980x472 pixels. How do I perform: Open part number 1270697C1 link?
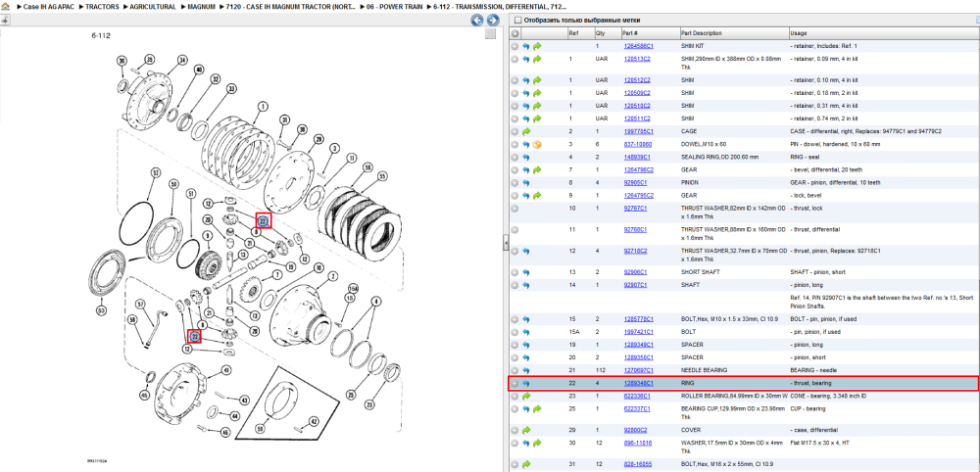click(638, 370)
